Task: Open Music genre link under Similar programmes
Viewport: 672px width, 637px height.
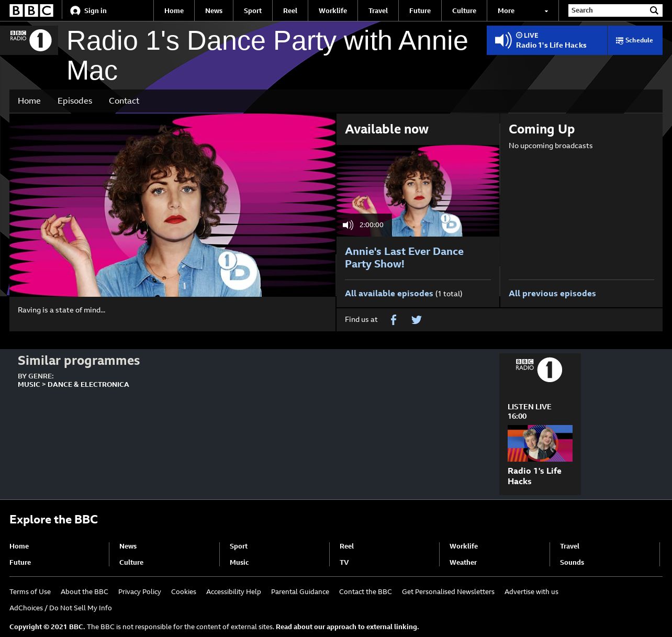Action: [x=29, y=384]
